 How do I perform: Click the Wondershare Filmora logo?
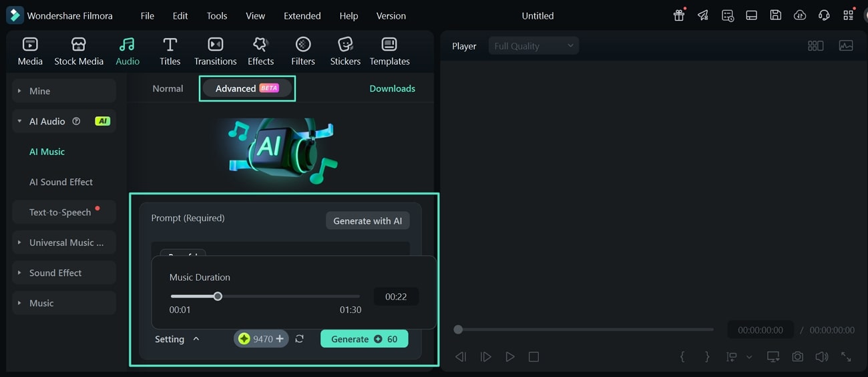click(15, 15)
